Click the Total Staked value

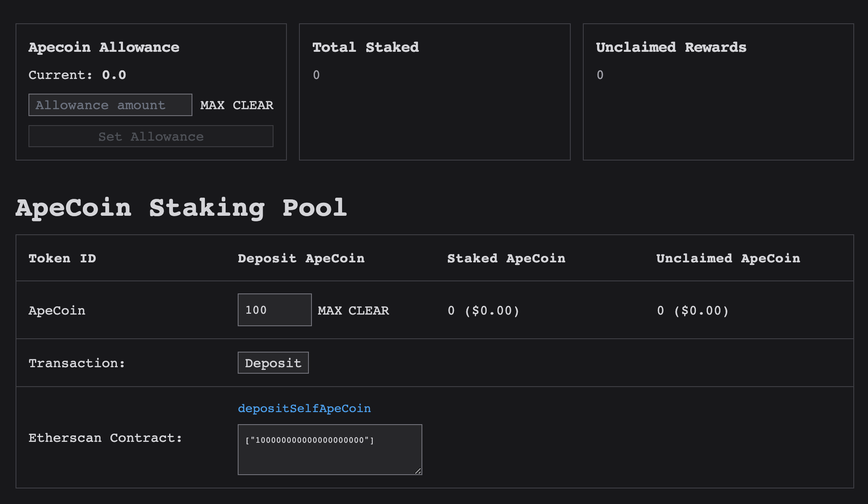tap(316, 75)
